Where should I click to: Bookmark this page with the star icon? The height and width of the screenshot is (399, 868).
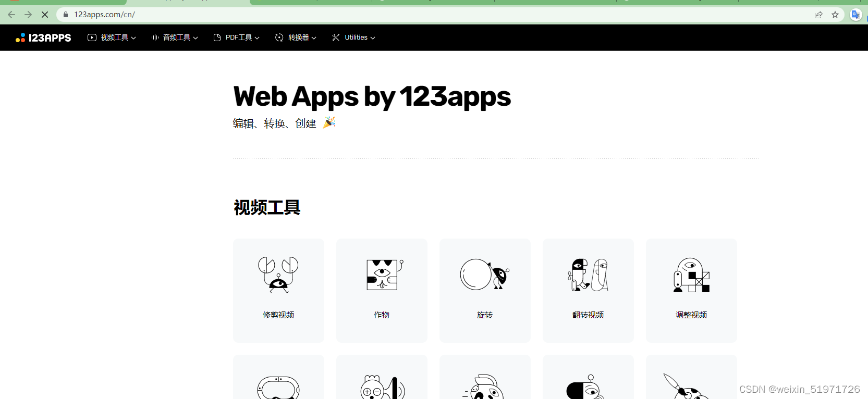[835, 15]
